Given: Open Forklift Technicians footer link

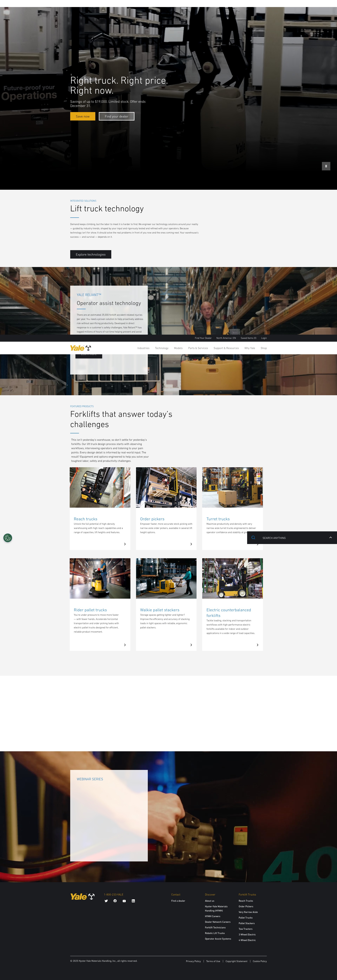Looking at the screenshot, I should (215, 927).
